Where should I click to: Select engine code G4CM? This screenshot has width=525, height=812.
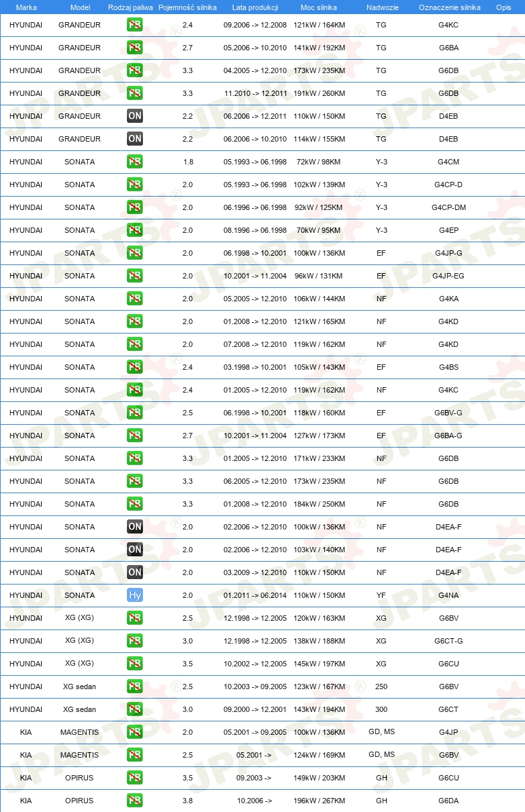(x=448, y=162)
